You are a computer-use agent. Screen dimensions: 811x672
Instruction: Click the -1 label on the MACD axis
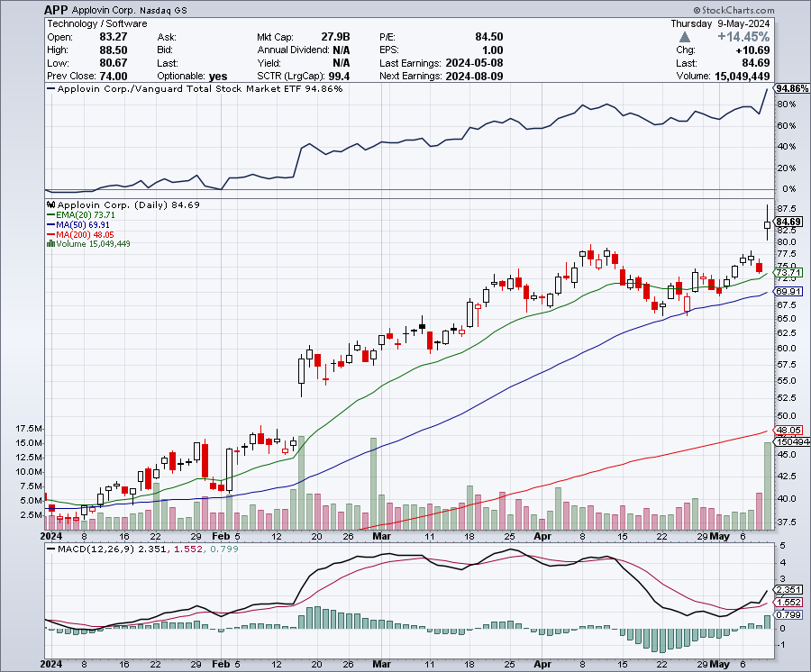click(782, 645)
